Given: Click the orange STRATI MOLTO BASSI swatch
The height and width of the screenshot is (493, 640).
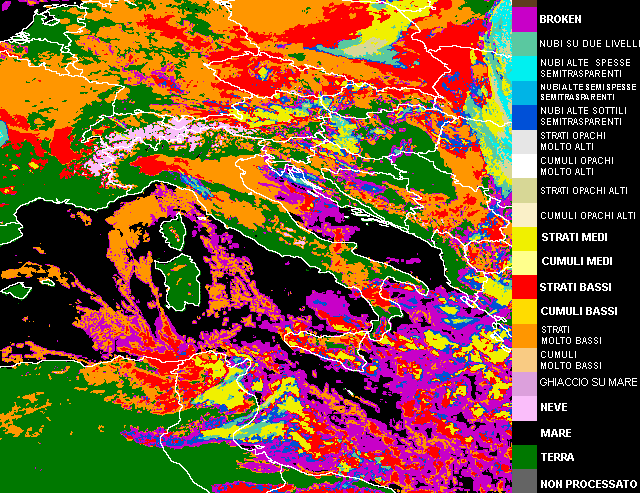Looking at the screenshot, I should click(x=524, y=336).
